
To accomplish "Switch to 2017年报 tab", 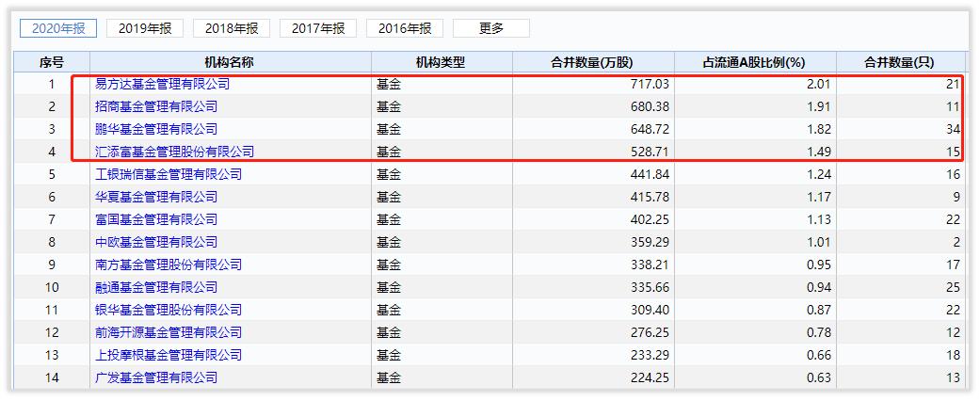I will [x=317, y=28].
